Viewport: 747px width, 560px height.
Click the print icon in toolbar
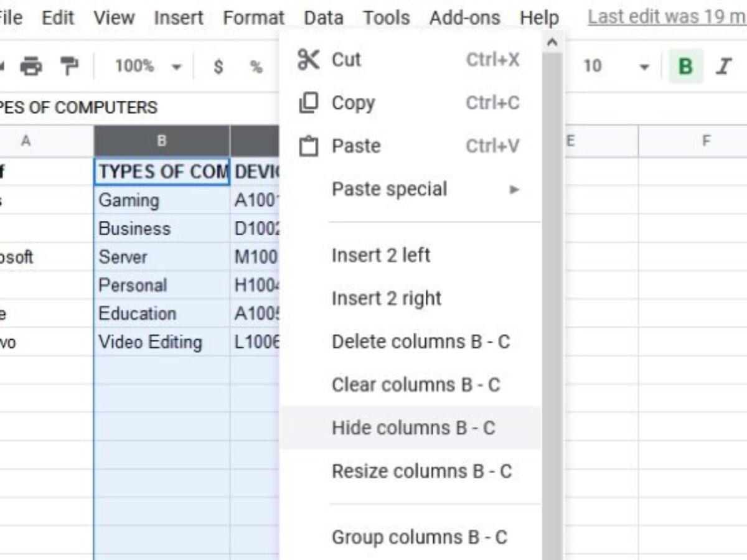31,66
